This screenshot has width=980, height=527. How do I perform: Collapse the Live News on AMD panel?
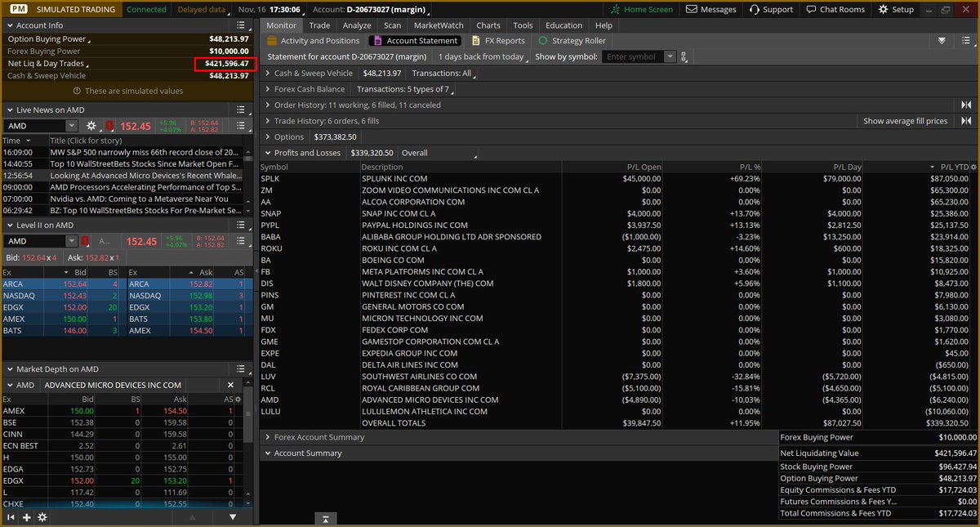coord(10,109)
